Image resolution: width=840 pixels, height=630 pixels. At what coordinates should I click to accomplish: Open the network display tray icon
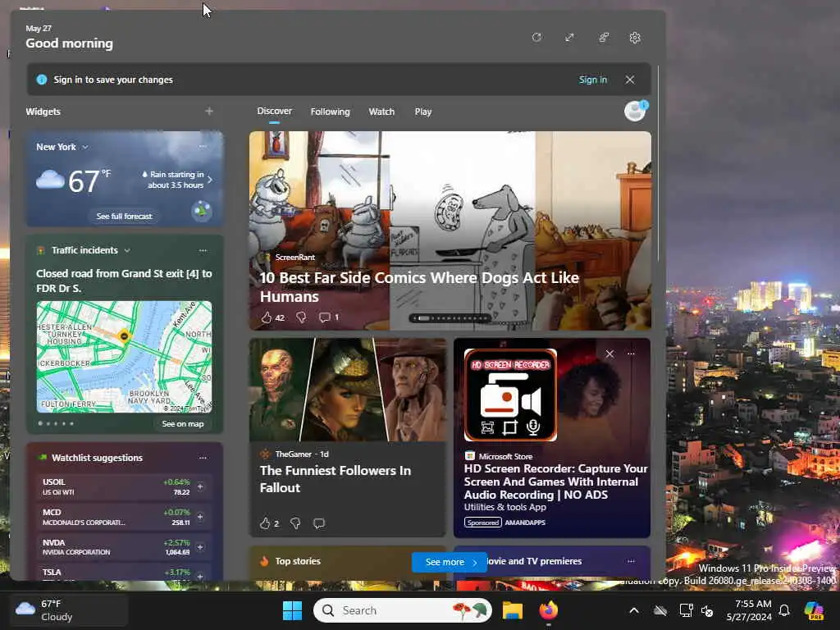point(686,610)
